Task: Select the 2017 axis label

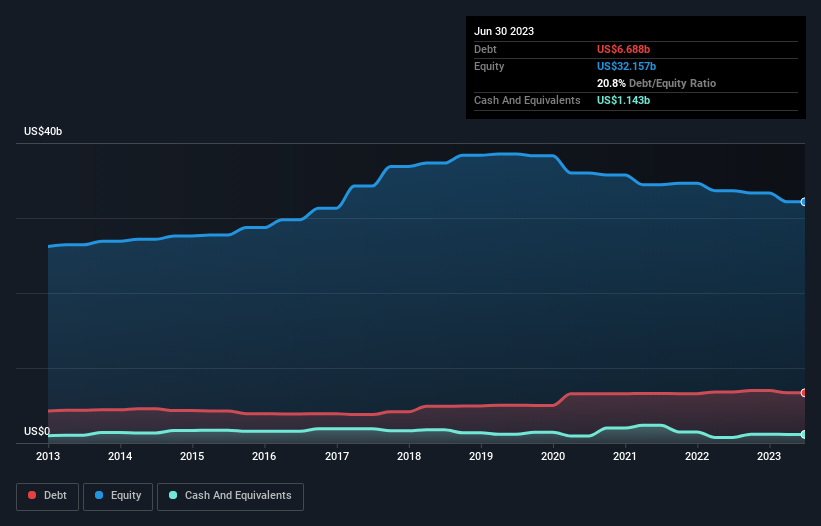Action: coord(337,456)
